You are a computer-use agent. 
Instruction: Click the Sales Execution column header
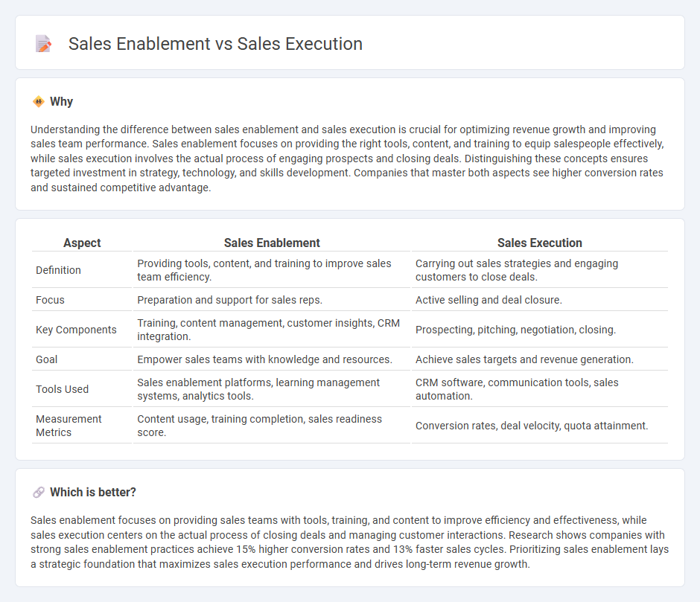click(x=540, y=243)
